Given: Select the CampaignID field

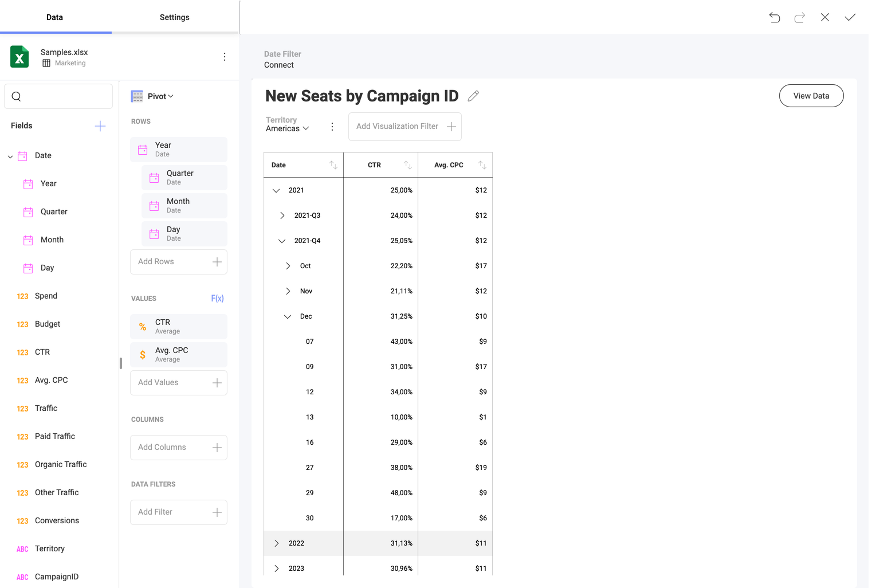Looking at the screenshot, I should (57, 577).
